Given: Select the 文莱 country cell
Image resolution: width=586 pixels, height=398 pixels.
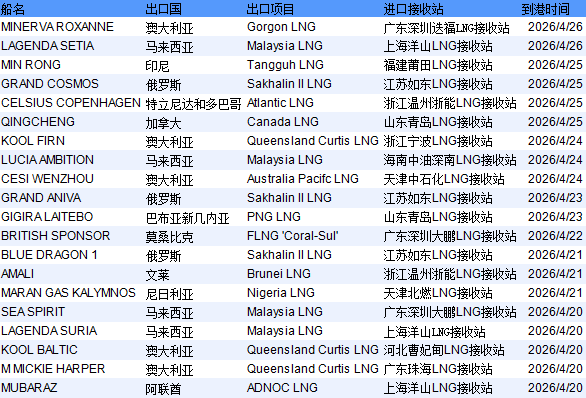Looking at the screenshot, I should [157, 275].
